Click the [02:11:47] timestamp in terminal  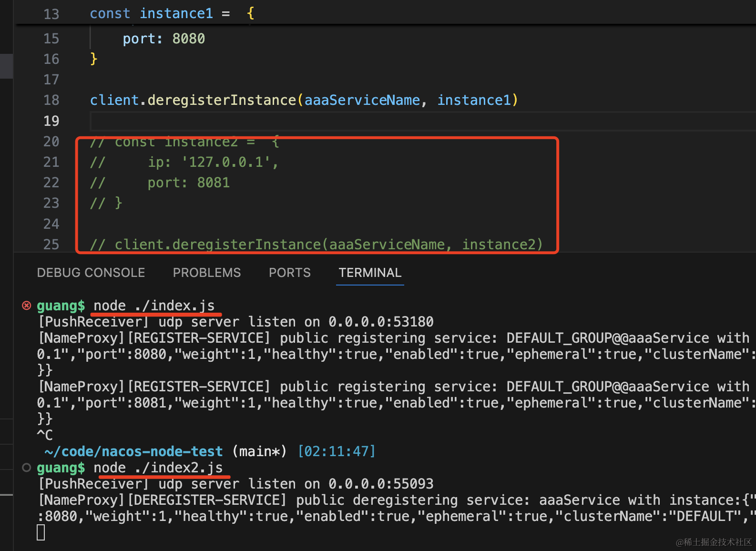click(x=337, y=451)
